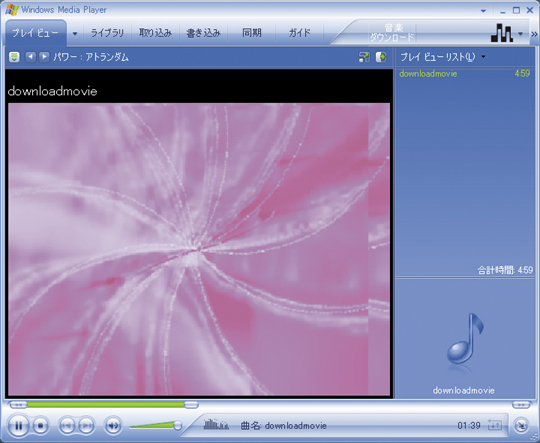Viewport: 540px width, 443px height.
Task: Stop playback
Action: click(40, 426)
